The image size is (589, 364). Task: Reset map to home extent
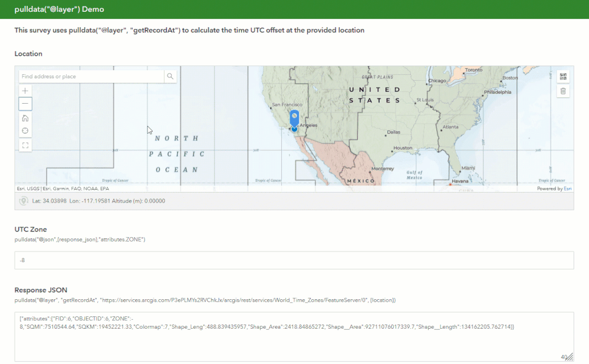(x=25, y=118)
